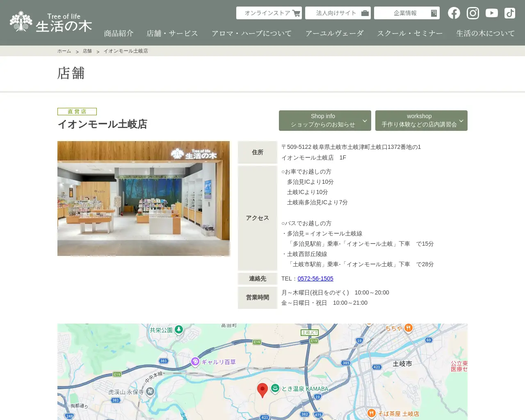Open the Facebook icon in the header

pos(454,13)
